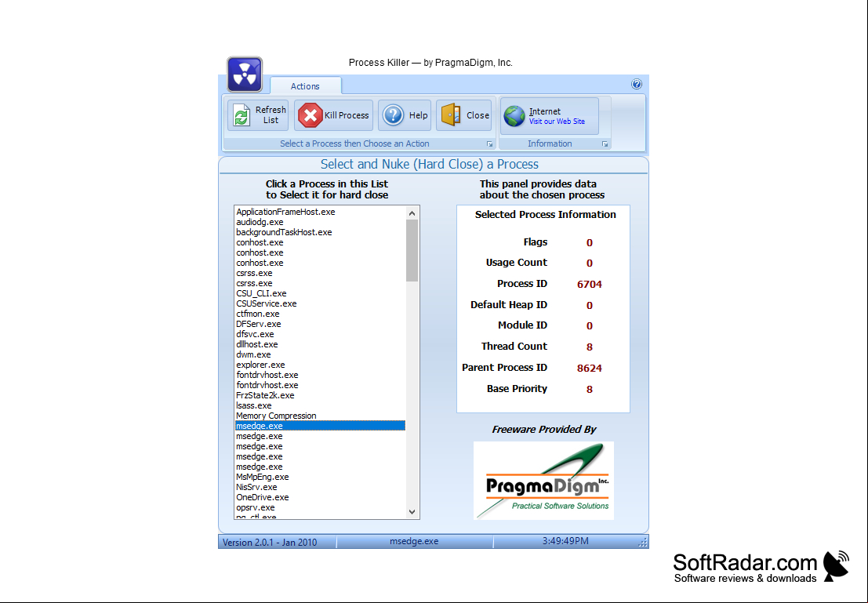Viewport: 868px width, 603px height.
Task: Click the Base Priority value
Action: click(x=589, y=389)
